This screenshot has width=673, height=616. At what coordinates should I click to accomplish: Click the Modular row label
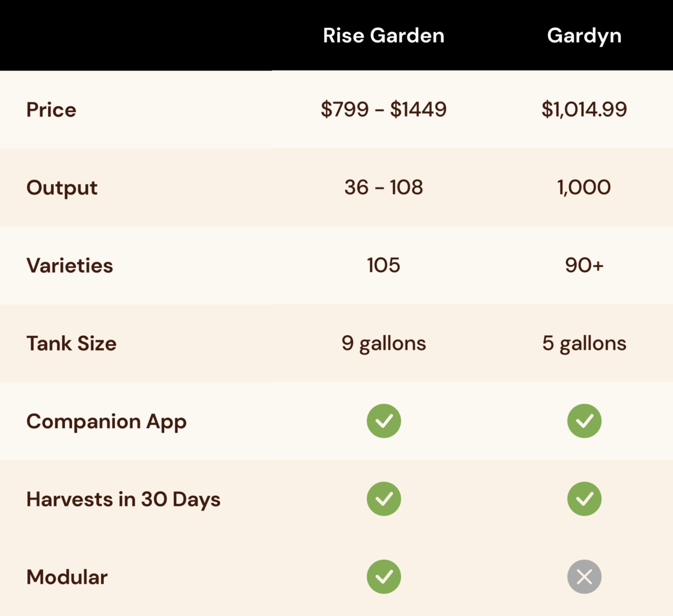67,577
